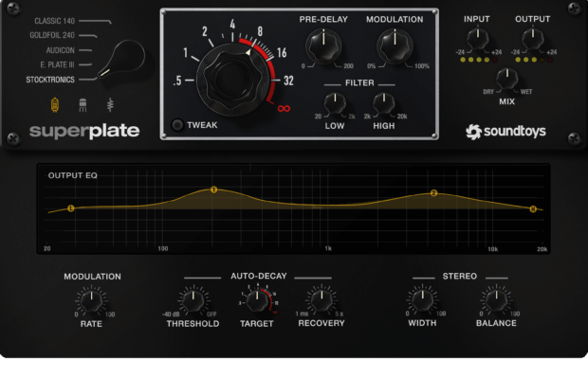The image size is (588, 379).
Task: Click the Filter High knob
Action: 384,103
